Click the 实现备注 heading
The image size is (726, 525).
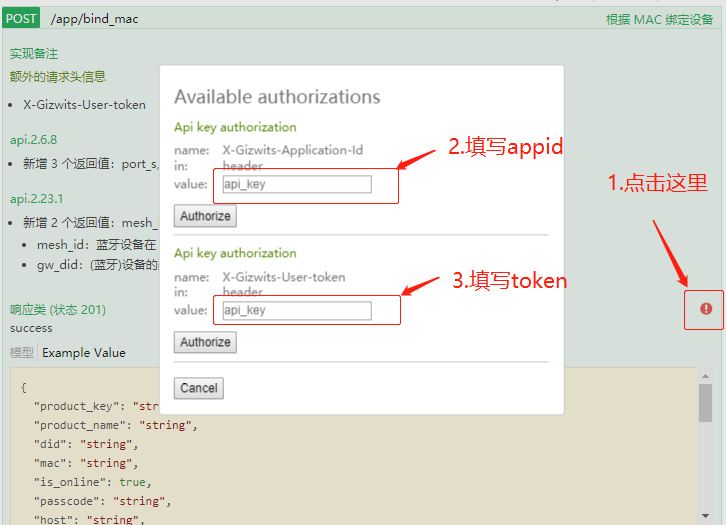(x=34, y=54)
